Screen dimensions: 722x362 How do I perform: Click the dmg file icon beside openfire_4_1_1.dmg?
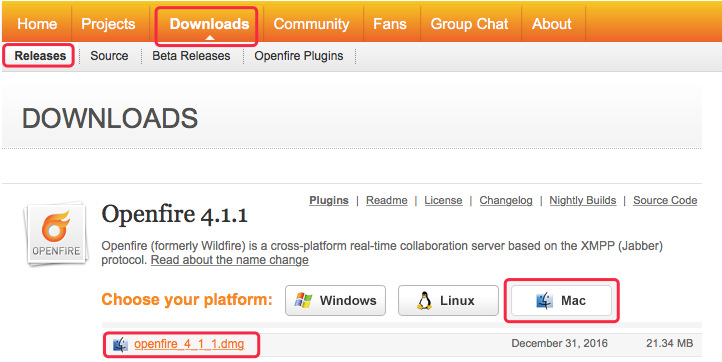click(120, 344)
